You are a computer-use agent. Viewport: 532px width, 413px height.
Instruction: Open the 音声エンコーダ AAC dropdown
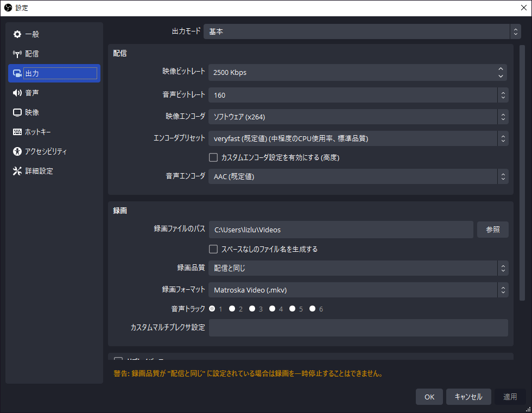click(358, 176)
